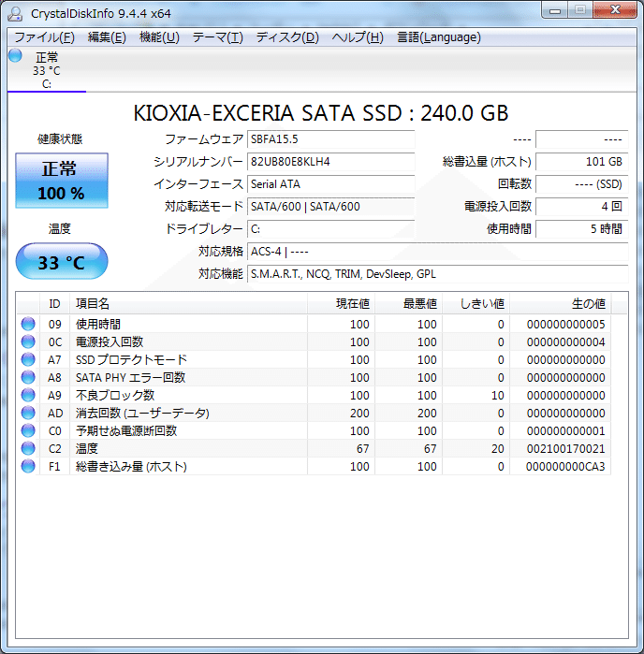Select the 消去回数 (ユーザーデータ) attribute name
Image resolution: width=644 pixels, height=654 pixels.
(x=142, y=413)
